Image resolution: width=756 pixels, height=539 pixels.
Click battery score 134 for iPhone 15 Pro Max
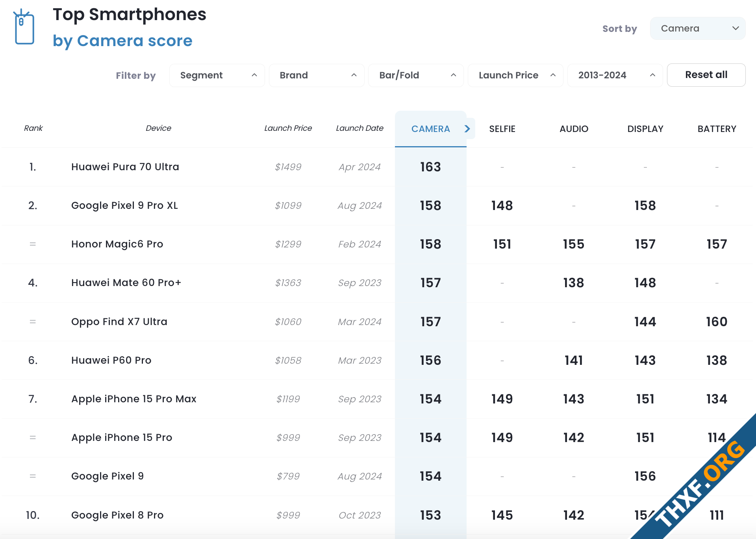point(717,399)
